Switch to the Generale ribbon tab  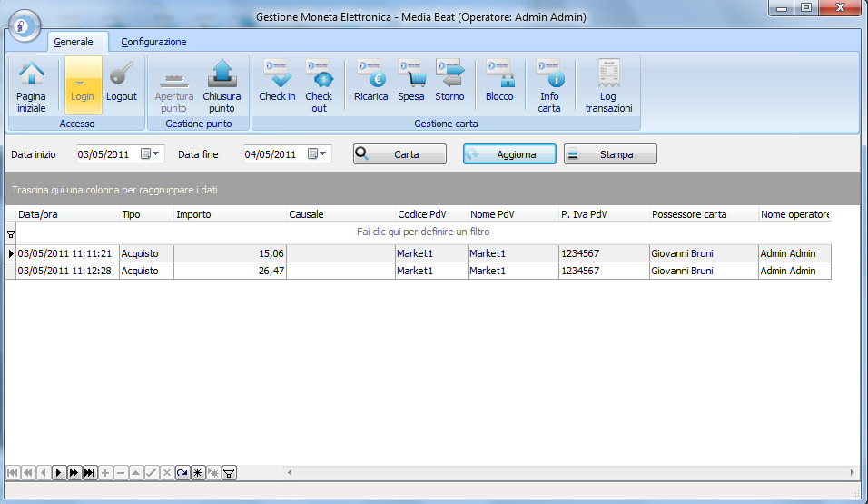[x=74, y=42]
